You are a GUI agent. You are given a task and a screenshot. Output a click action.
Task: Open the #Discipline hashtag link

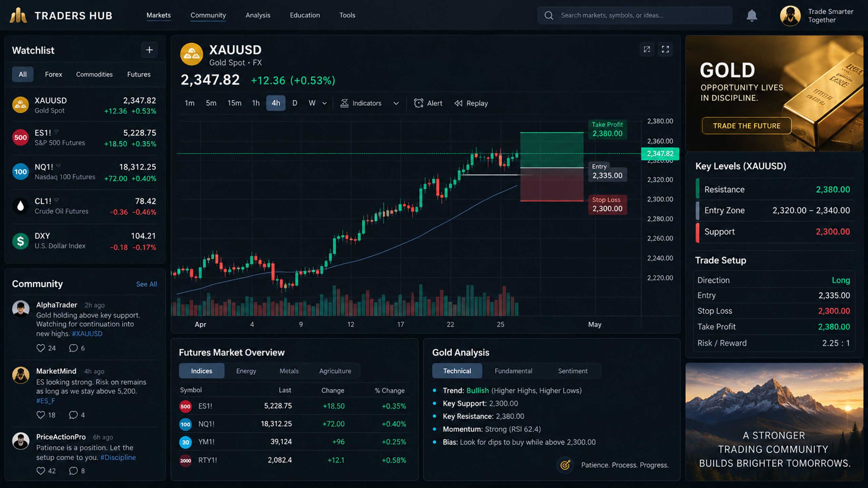pyautogui.click(x=118, y=457)
